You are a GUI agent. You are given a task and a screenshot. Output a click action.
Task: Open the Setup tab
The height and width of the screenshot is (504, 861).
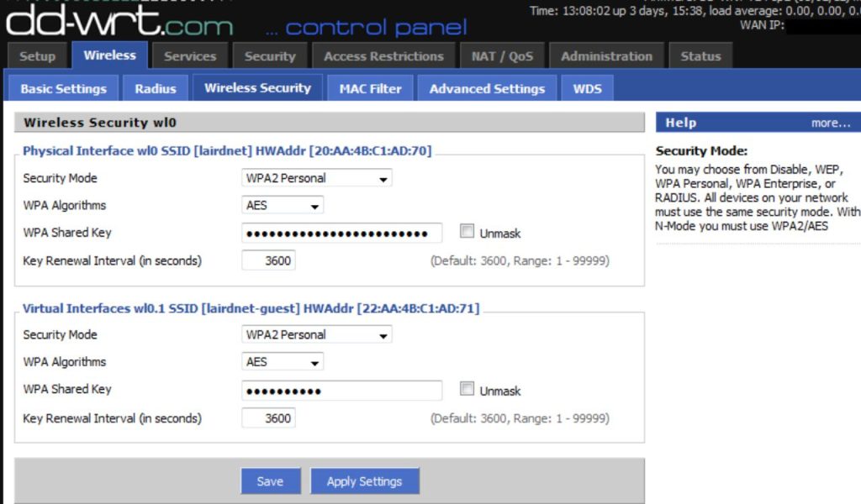37,55
